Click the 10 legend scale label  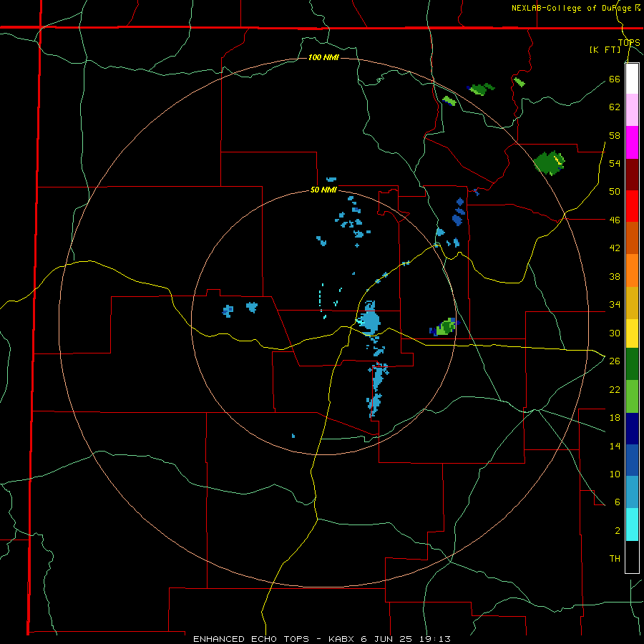pos(615,474)
